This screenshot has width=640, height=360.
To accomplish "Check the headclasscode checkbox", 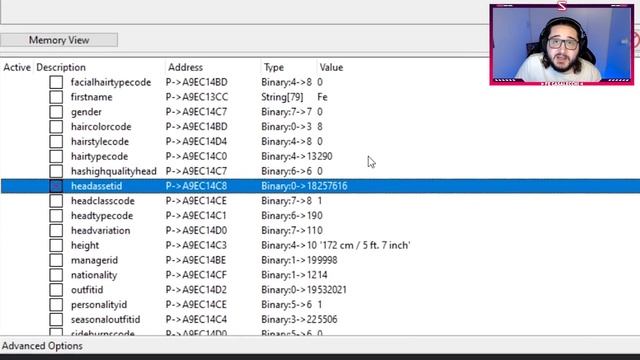I will click(56, 201).
